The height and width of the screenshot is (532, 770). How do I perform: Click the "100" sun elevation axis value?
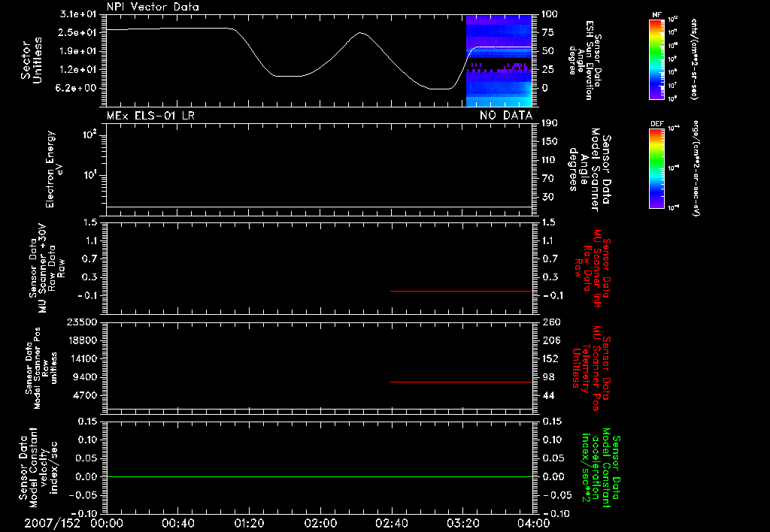point(550,14)
